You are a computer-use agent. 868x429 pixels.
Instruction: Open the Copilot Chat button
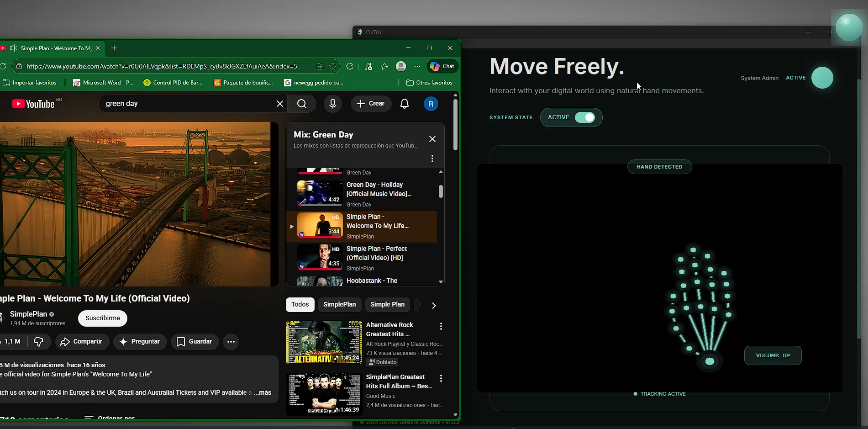coord(442,66)
